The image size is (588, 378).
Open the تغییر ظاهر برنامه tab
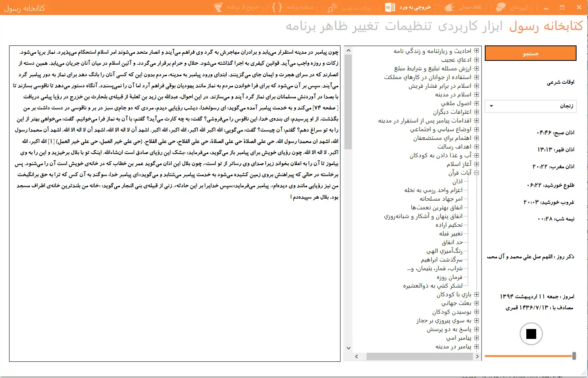332,26
